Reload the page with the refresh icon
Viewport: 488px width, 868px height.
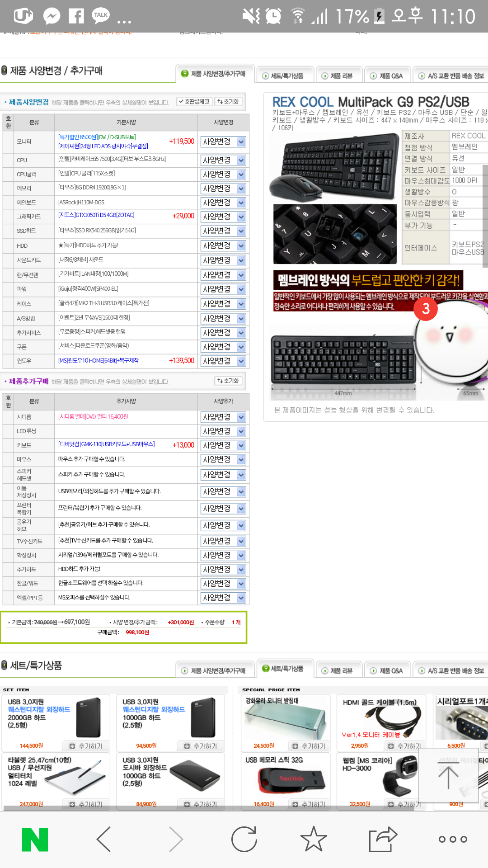[244, 839]
